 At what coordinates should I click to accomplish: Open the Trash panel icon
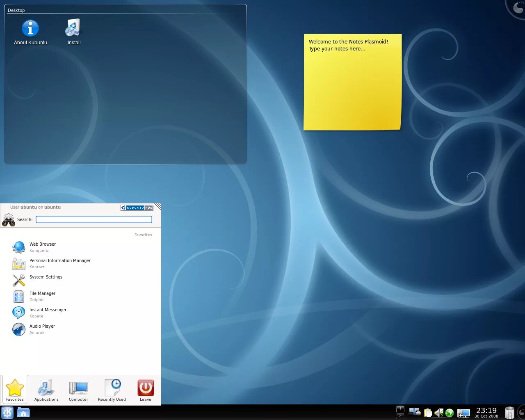(509, 413)
